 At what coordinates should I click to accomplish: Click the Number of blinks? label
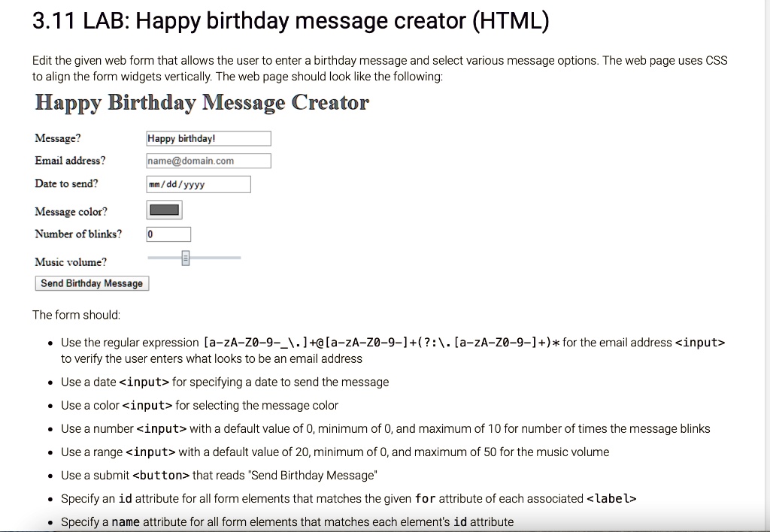[78, 234]
